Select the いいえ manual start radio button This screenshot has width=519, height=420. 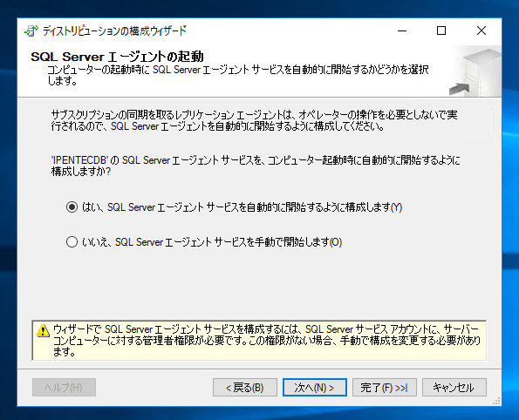[x=72, y=242]
